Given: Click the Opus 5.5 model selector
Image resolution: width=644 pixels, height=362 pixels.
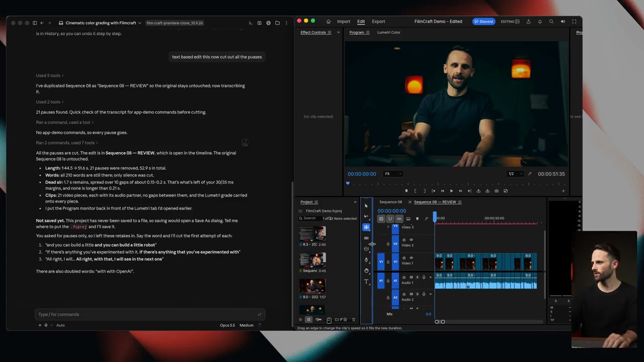Looking at the screenshot, I should (x=227, y=325).
